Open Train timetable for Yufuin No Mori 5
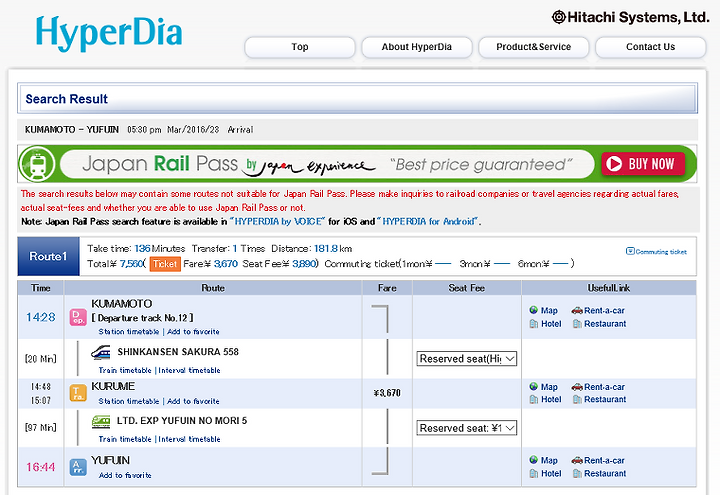The image size is (720, 495). 125,439
